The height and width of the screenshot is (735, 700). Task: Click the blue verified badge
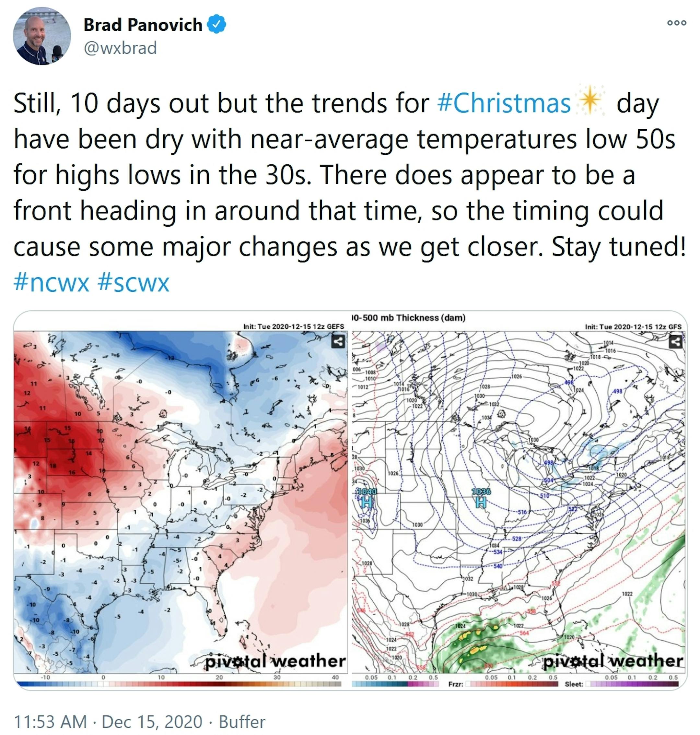coord(217,25)
